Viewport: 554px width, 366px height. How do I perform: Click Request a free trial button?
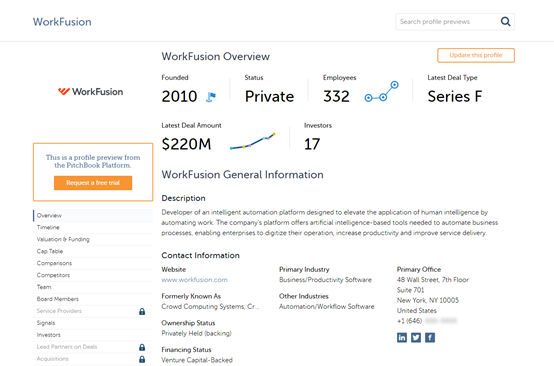pyautogui.click(x=93, y=183)
